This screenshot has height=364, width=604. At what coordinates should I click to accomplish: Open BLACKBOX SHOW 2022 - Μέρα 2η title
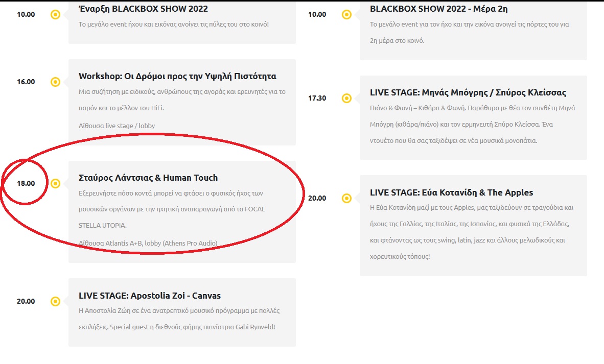pos(439,9)
